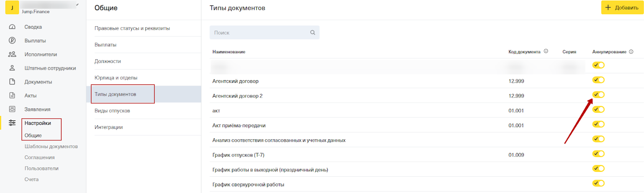Open the Интеграции settings link
This screenshot has width=644, height=193.
(x=109, y=127)
